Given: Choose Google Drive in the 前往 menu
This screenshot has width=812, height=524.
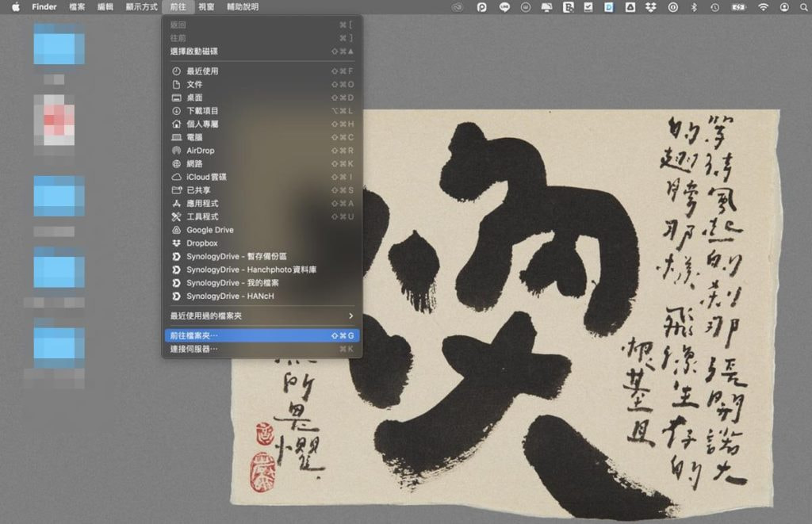Looking at the screenshot, I should pyautogui.click(x=262, y=230).
